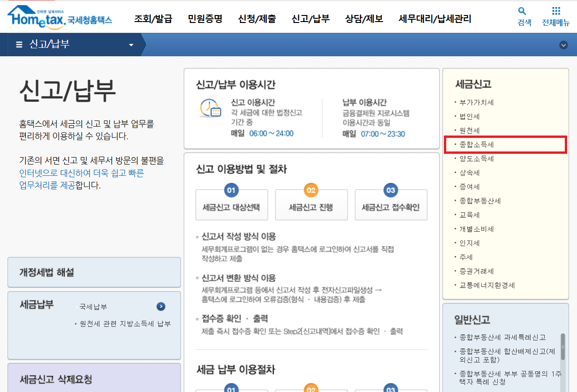The image size is (577, 392).
Task: Select 인지세 link
Action: (470, 243)
